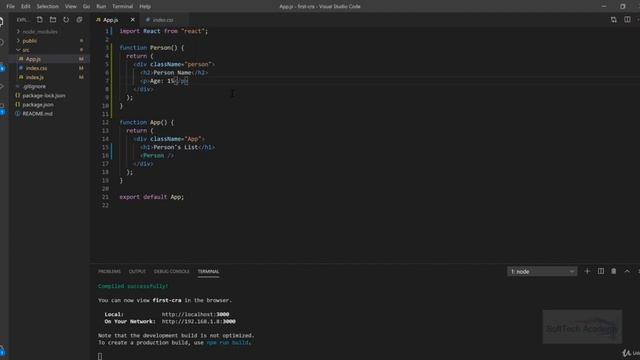
Task: Place cursor on 'import React from "react";' line
Action: point(164,31)
